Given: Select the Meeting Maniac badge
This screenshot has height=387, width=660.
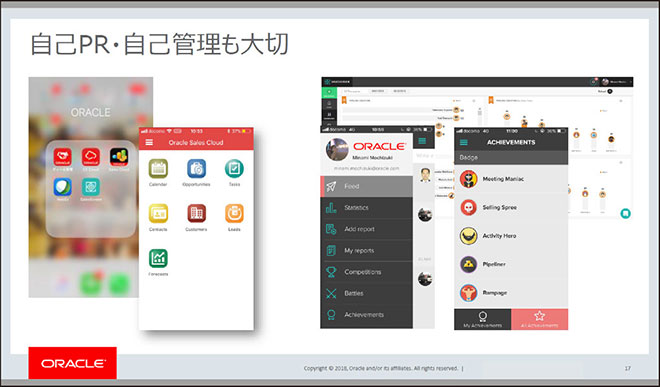Looking at the screenshot, I should pyautogui.click(x=511, y=179).
